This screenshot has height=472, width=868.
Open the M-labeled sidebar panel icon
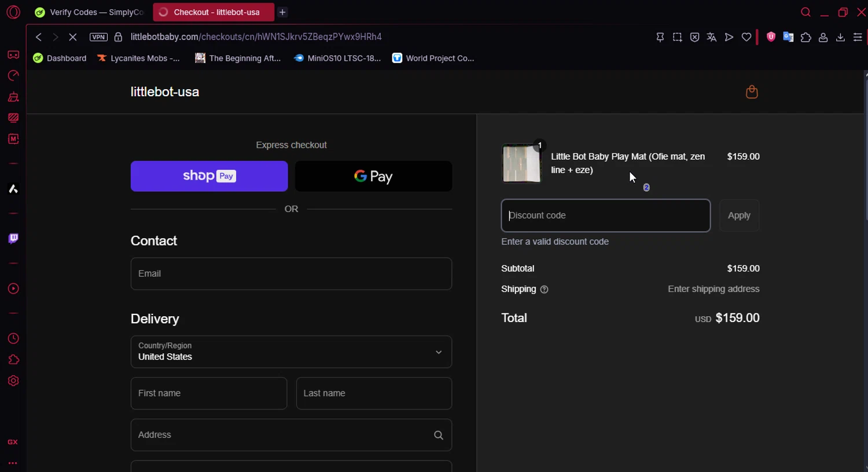[13, 139]
